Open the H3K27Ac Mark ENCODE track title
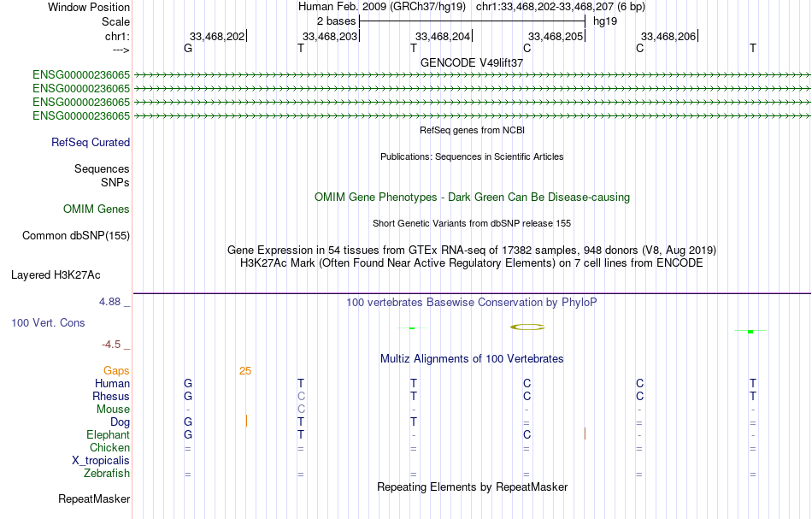812x519 pixels. (472, 263)
